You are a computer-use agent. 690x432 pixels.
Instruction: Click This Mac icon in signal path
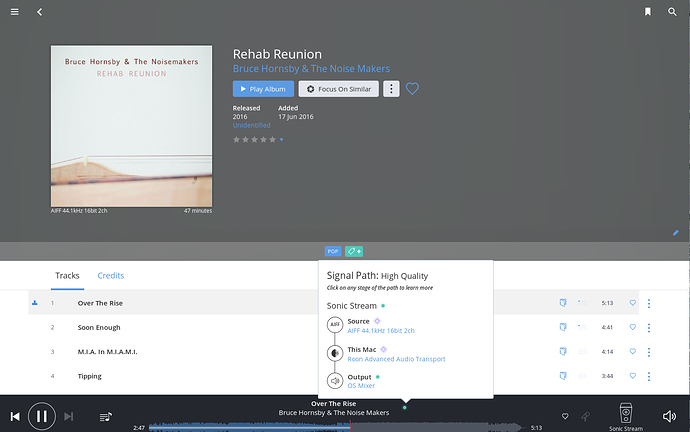[335, 353]
